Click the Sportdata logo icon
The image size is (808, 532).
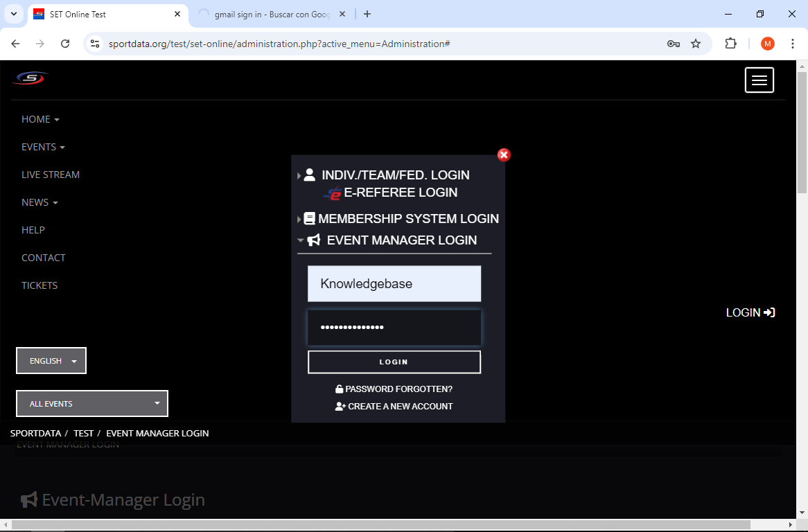(30, 79)
